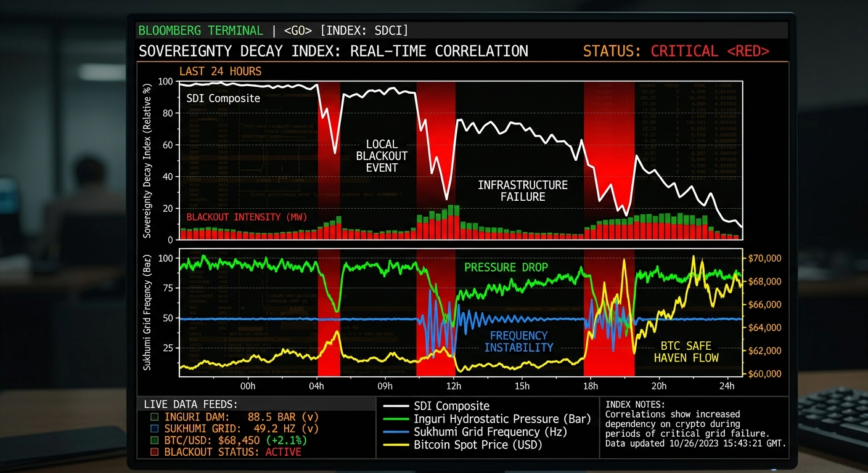Viewport: 868px width, 473px height.
Task: Toggle the BLACKOUT STATUS checkbox
Action: 155,452
